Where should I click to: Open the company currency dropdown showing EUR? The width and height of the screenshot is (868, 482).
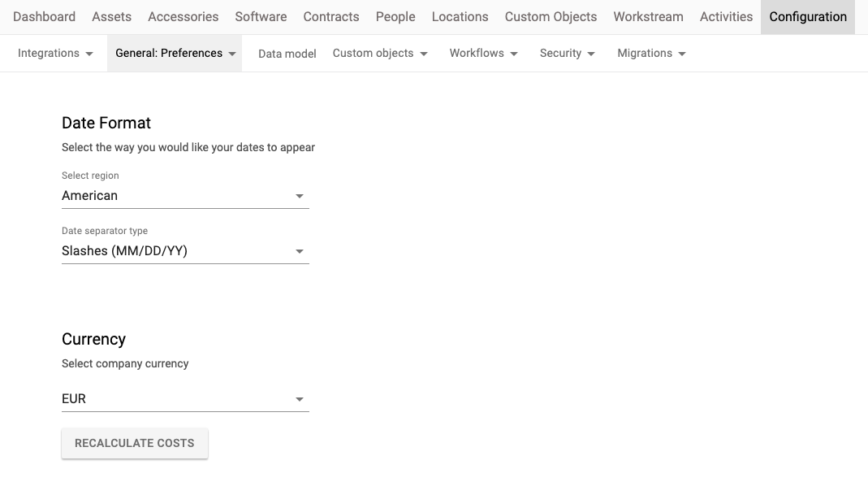point(185,399)
